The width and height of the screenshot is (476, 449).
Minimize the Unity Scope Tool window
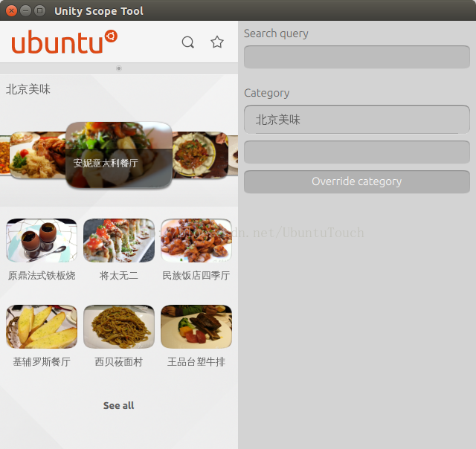[25, 11]
